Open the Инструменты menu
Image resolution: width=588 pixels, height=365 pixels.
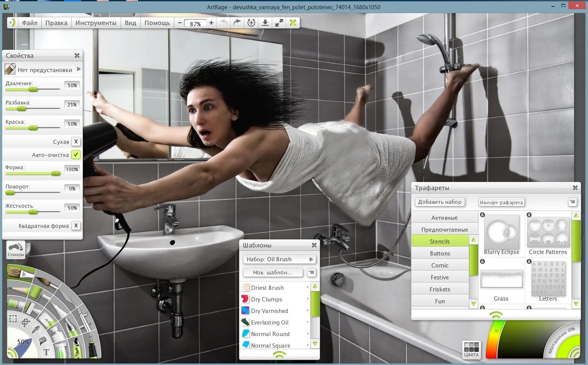coord(96,23)
